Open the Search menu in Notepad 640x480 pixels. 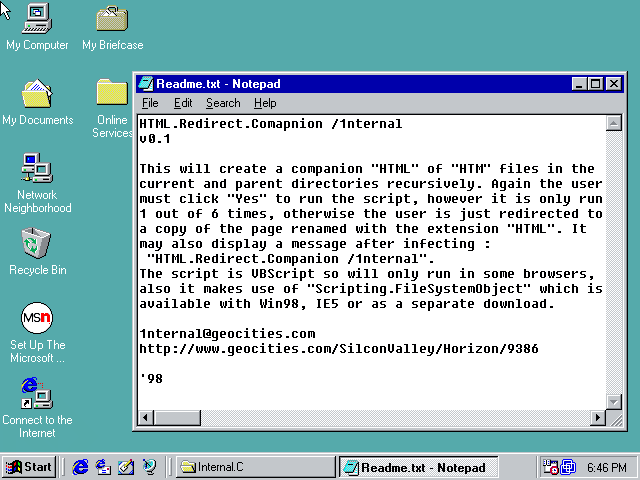pyautogui.click(x=223, y=103)
